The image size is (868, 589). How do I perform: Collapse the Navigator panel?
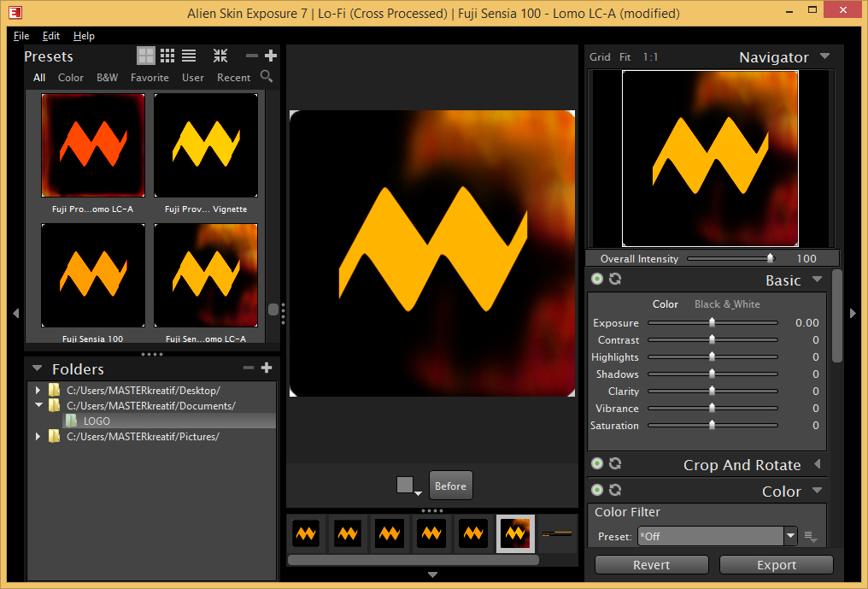(824, 56)
